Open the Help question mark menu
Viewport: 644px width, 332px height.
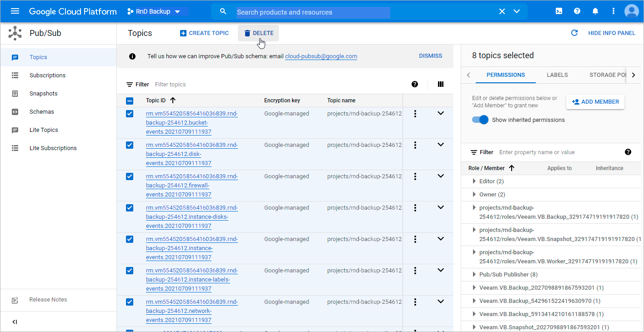point(577,11)
